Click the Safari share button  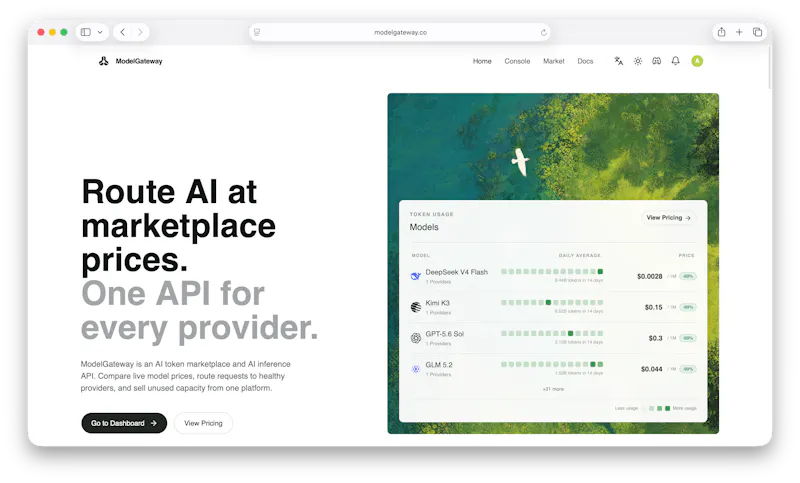721,32
